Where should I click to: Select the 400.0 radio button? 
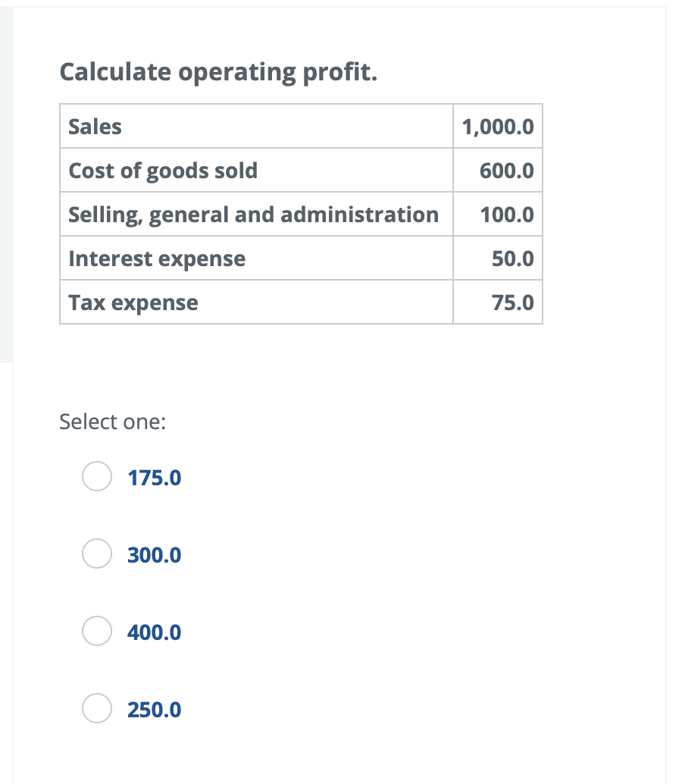click(x=96, y=632)
